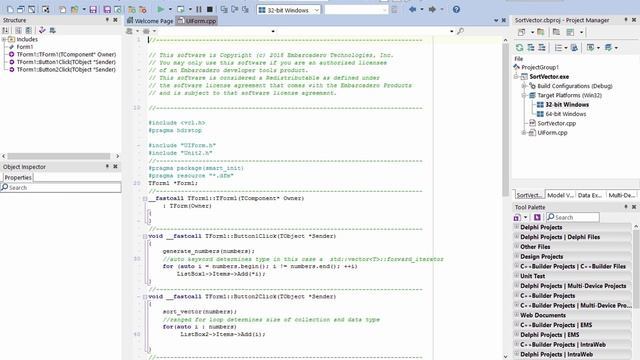Open the 32-bit Windows platform dropdown
The image size is (640, 360).
click(x=317, y=10)
